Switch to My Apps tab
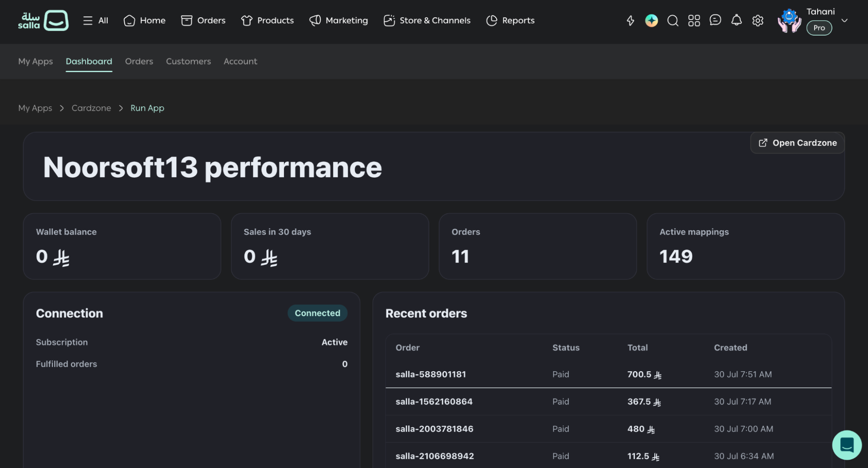This screenshot has height=468, width=868. 36,61
